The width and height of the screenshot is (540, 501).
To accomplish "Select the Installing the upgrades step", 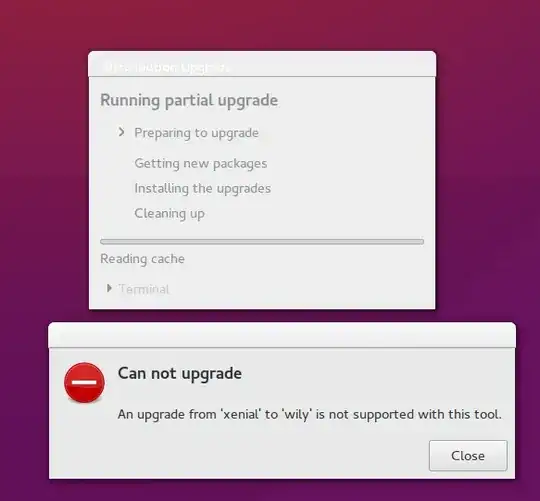I will pyautogui.click(x=202, y=189).
